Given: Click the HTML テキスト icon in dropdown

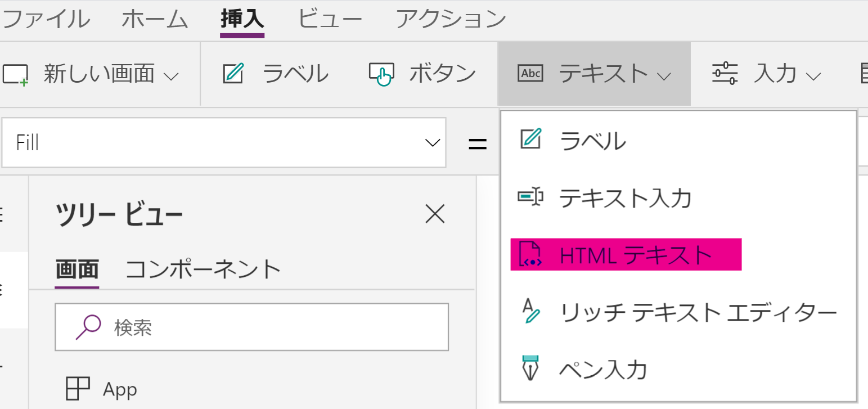Looking at the screenshot, I should [530, 255].
